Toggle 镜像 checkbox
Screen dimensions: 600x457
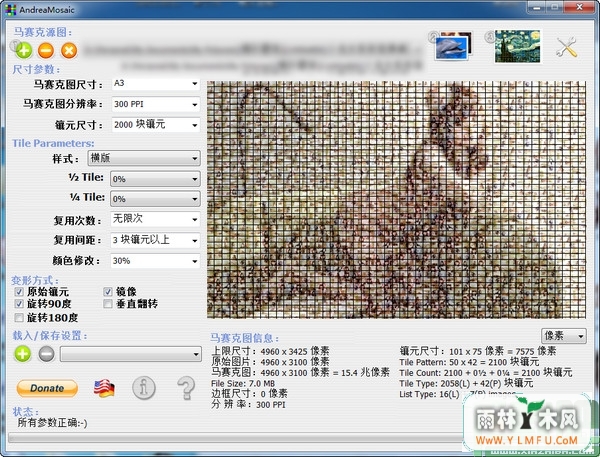(108, 292)
